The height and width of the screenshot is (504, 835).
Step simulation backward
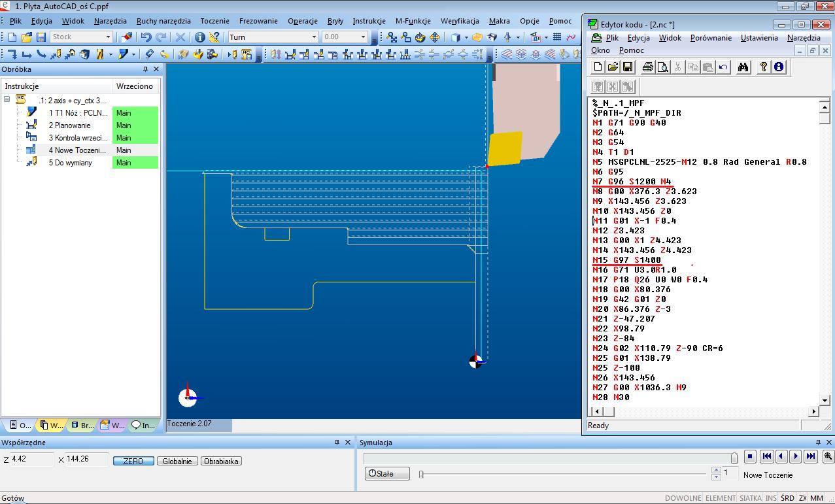[x=781, y=456]
